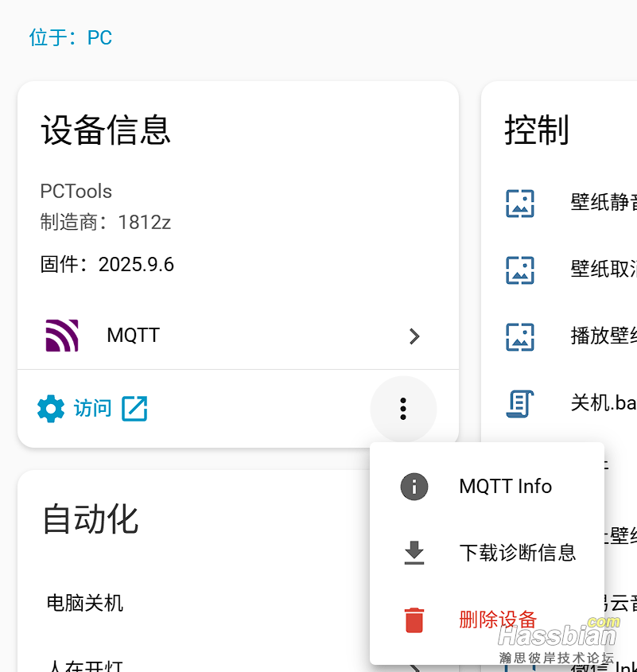Select 删除设备 to delete the device
This screenshot has width=637, height=672.
pos(487,620)
